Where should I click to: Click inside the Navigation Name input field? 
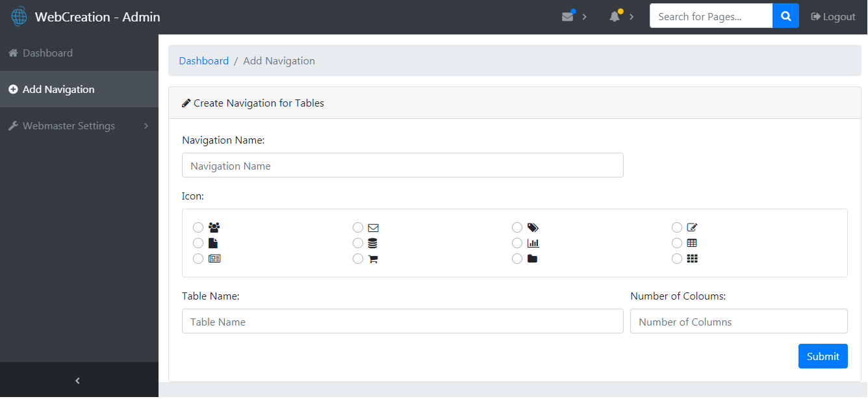(x=402, y=165)
